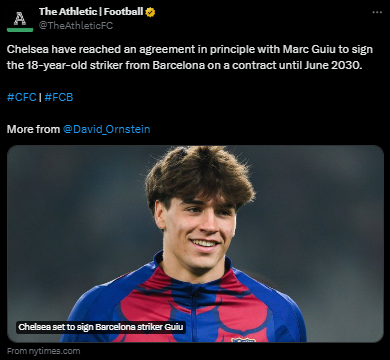Image resolution: width=390 pixels, height=360 pixels.
Task: Click the gold verified badge
Action: pyautogui.click(x=150, y=12)
